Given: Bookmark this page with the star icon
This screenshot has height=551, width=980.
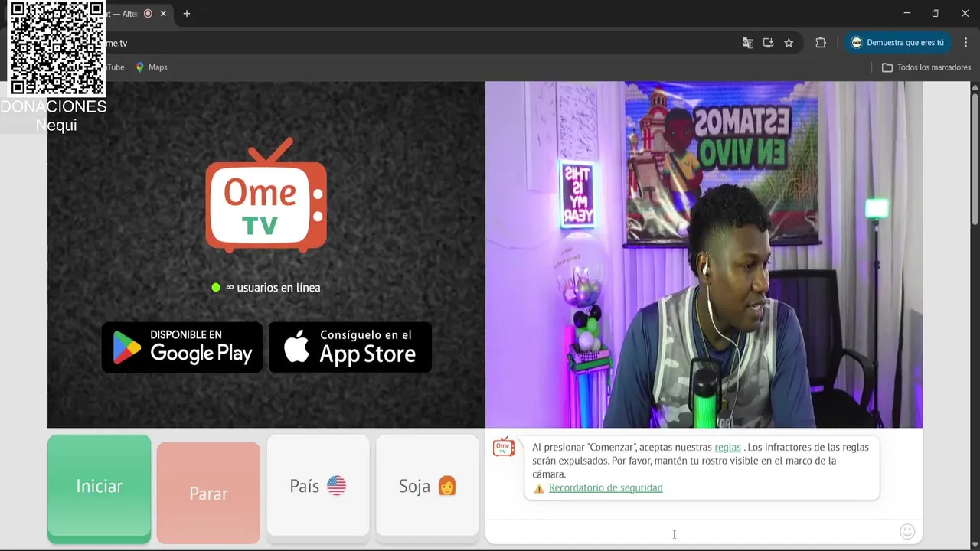Looking at the screenshot, I should pyautogui.click(x=789, y=43).
